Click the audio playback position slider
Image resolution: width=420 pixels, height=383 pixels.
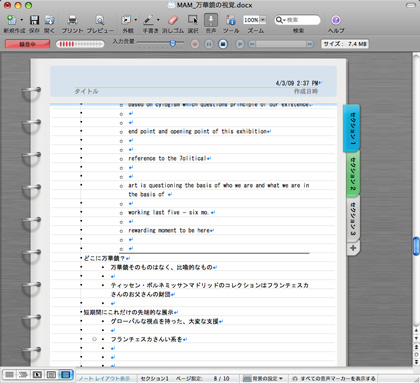pos(280,44)
